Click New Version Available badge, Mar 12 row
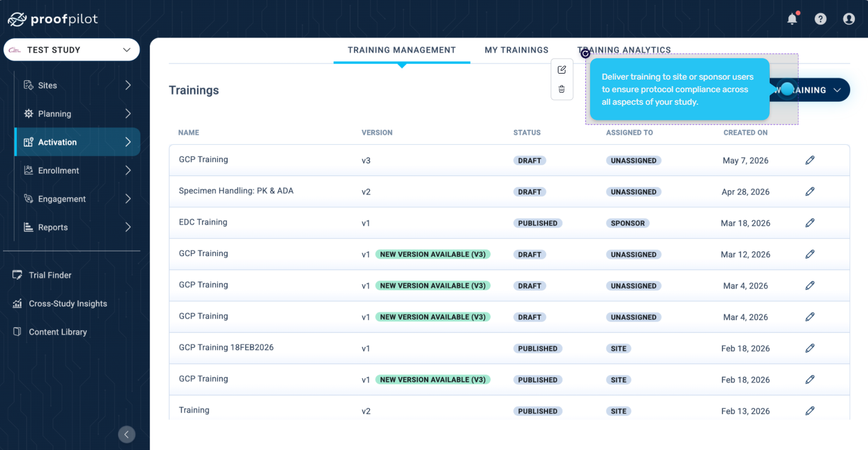The height and width of the screenshot is (450, 868). pos(433,254)
